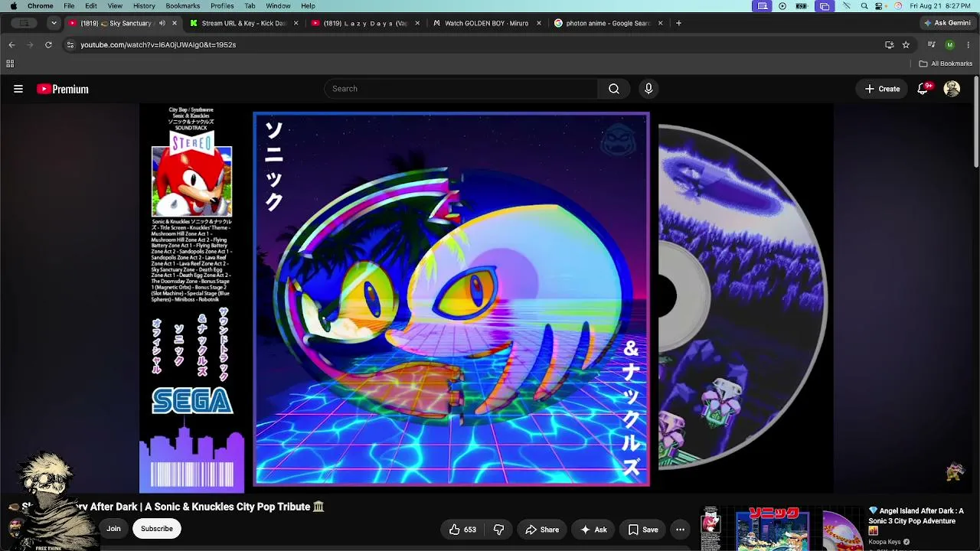Click the page vertical scrollbar

pyautogui.click(x=976, y=122)
